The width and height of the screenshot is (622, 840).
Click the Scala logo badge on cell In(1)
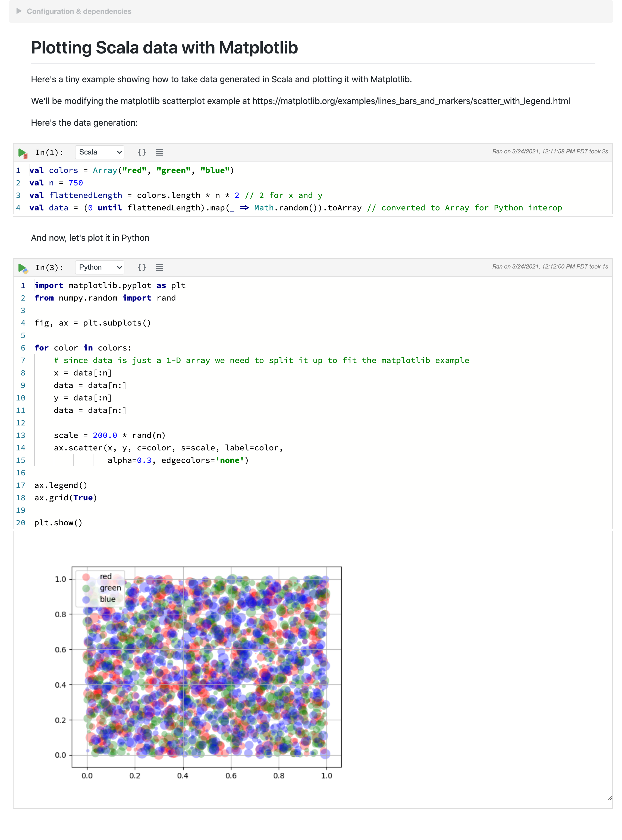coord(26,156)
